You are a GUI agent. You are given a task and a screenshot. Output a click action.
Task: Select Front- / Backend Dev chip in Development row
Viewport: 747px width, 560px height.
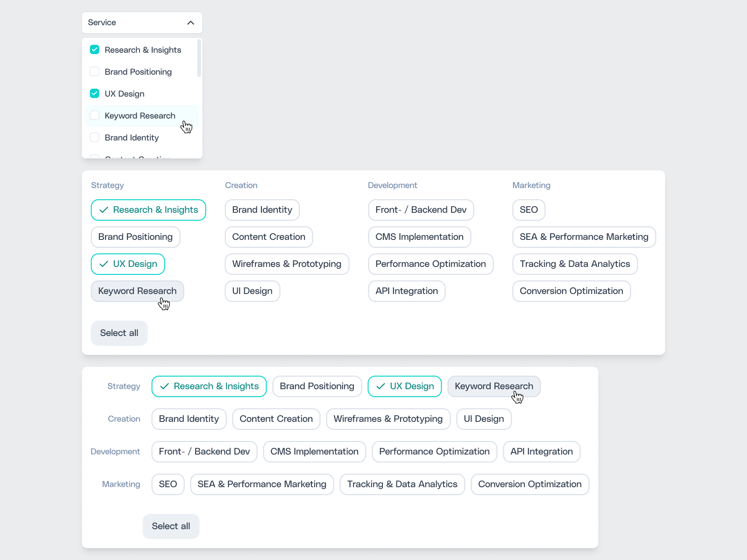[204, 452]
